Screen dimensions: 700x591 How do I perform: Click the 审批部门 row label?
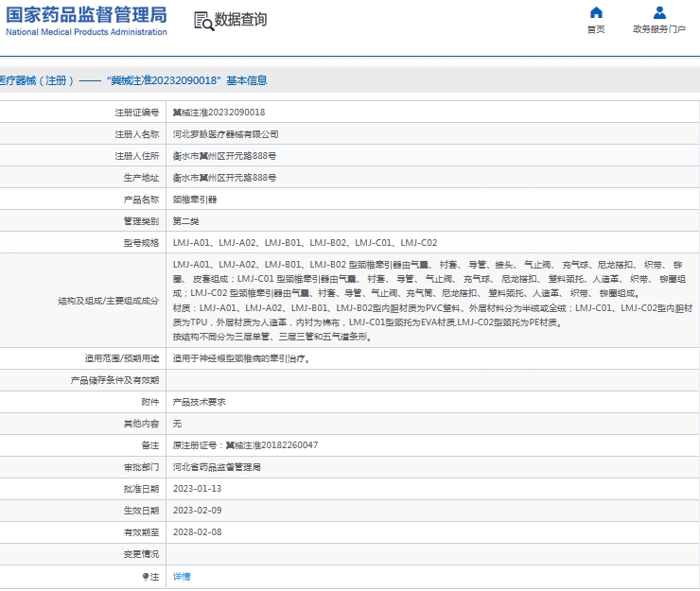tap(141, 467)
